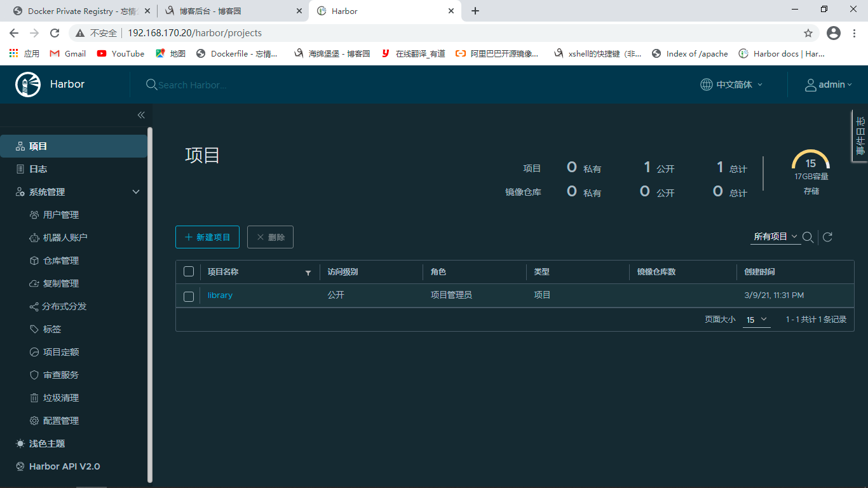Click the 创建时间 column header
Screen dimensions: 868x488
[759, 272]
